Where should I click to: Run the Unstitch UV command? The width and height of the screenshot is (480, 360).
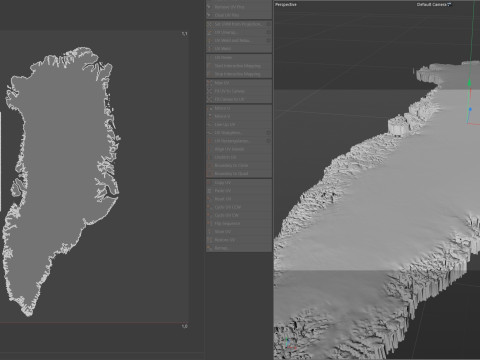click(239, 157)
